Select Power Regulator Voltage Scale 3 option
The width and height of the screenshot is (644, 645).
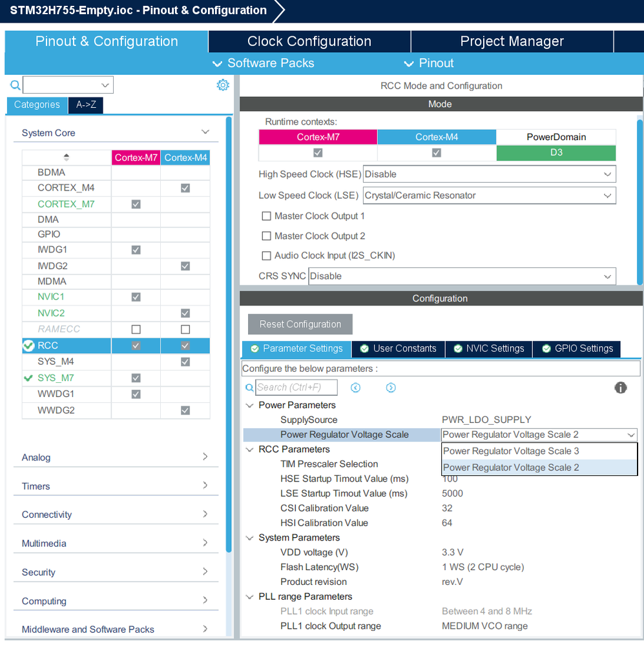click(x=539, y=451)
